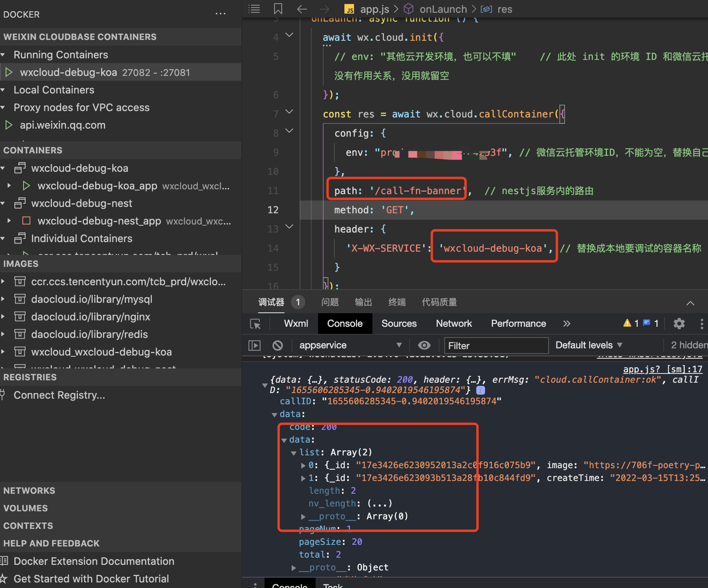Click the warning triangle count indicator
This screenshot has width=708, height=588.
tap(630, 323)
